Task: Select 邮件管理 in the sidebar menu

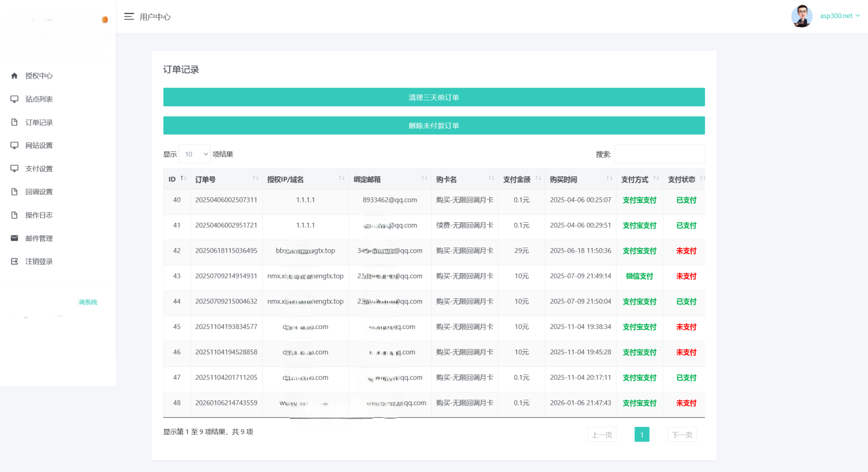Action: click(40, 237)
